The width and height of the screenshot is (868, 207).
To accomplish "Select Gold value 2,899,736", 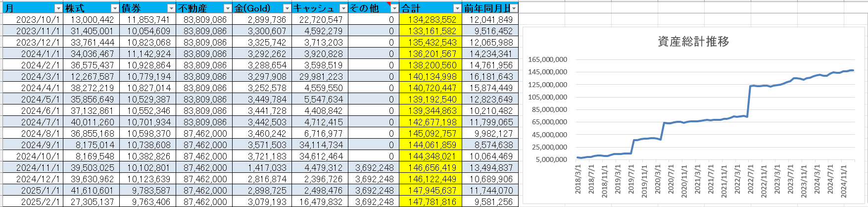I will (262, 20).
